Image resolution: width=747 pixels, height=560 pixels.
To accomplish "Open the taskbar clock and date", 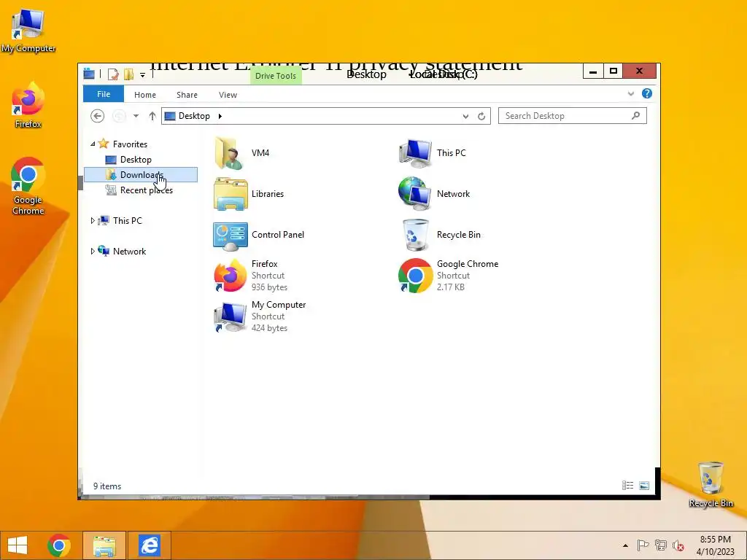I will [715, 545].
